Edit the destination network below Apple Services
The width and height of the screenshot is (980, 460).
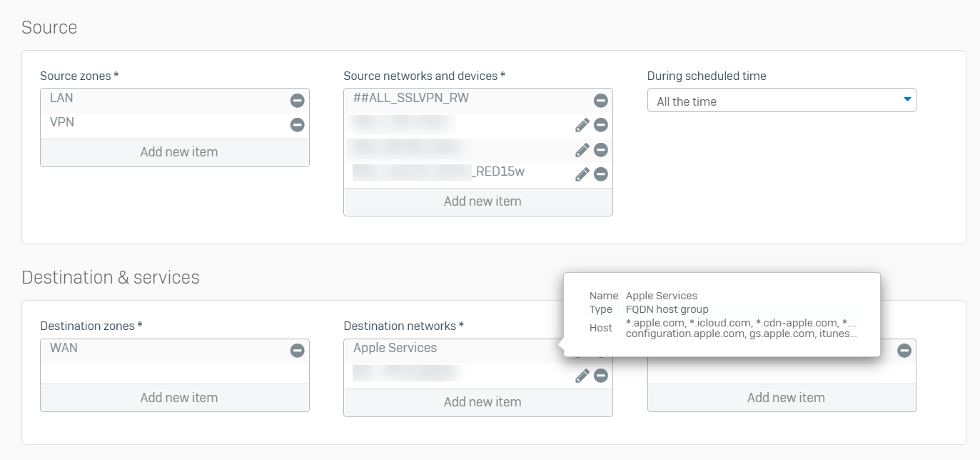click(x=582, y=376)
